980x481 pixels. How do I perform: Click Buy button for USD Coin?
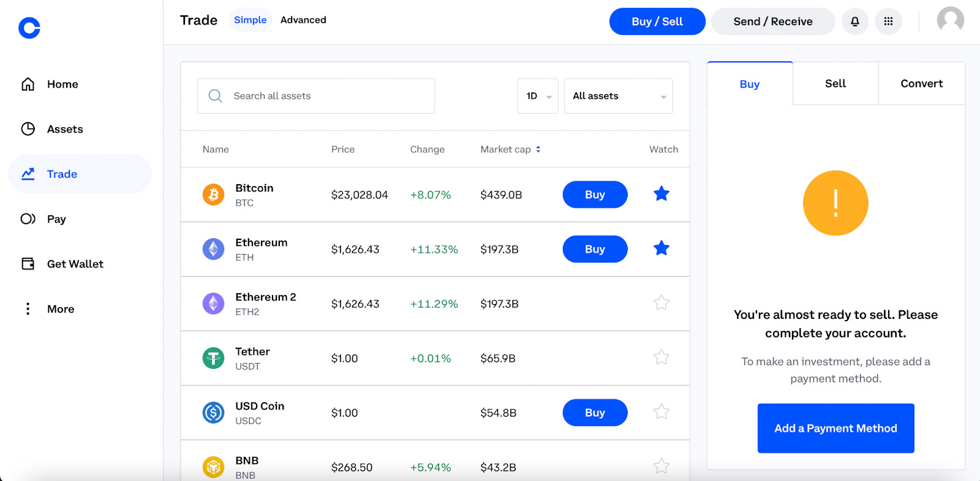[595, 412]
